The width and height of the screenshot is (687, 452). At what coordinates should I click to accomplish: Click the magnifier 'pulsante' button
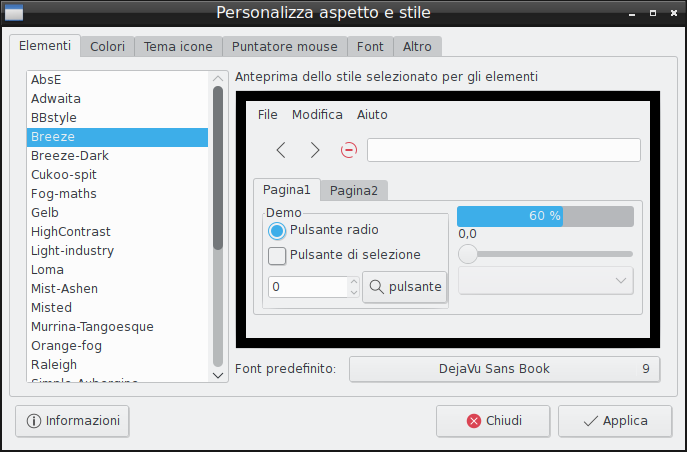coord(404,287)
